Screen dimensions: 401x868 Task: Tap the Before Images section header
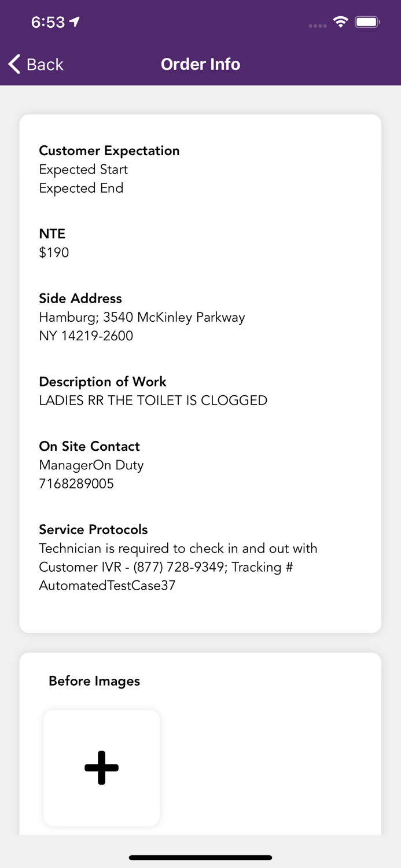pos(94,682)
